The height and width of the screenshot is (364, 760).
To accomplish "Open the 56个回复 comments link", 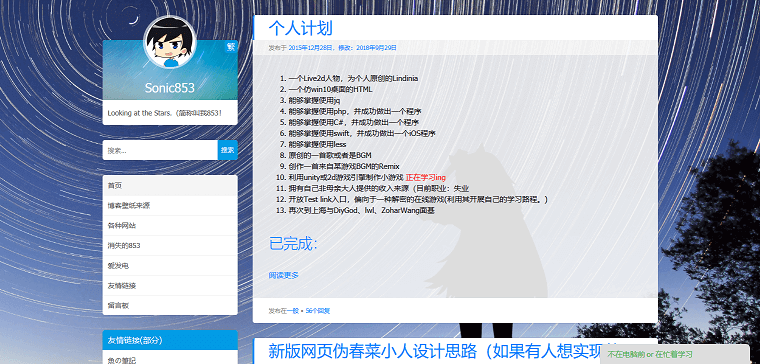I will point(318,311).
